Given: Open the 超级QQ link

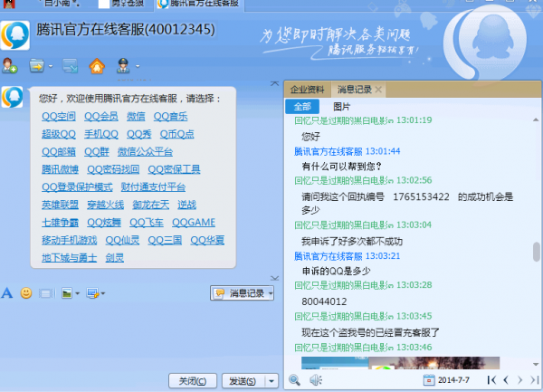Looking at the screenshot, I should coord(59,134).
